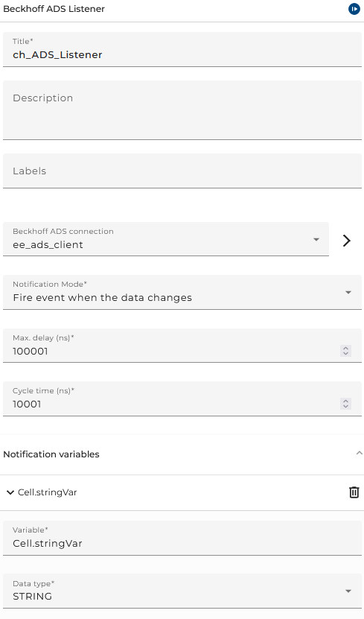This screenshot has height=619, width=364.
Task: Delete the Cell.stringVar notification variable
Action: tap(354, 492)
